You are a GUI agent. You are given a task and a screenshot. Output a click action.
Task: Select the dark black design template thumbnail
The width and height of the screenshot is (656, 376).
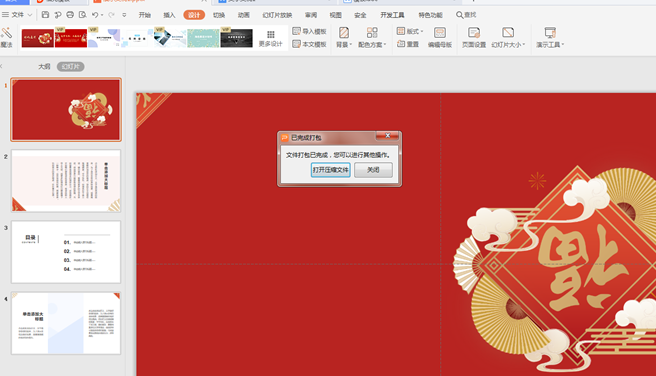click(236, 38)
